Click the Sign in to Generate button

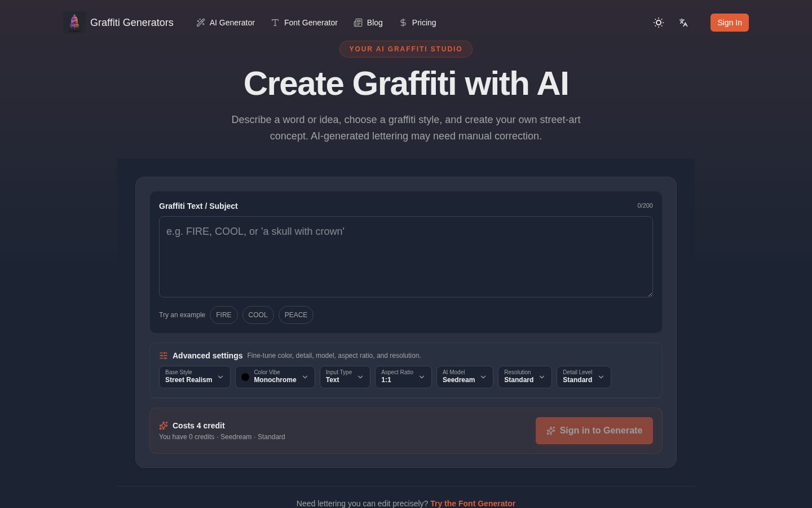tap(594, 431)
